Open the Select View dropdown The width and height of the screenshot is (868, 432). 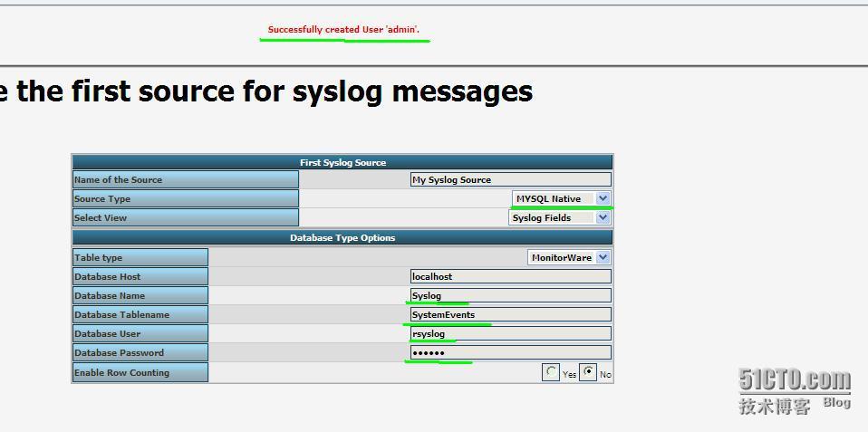coord(559,217)
